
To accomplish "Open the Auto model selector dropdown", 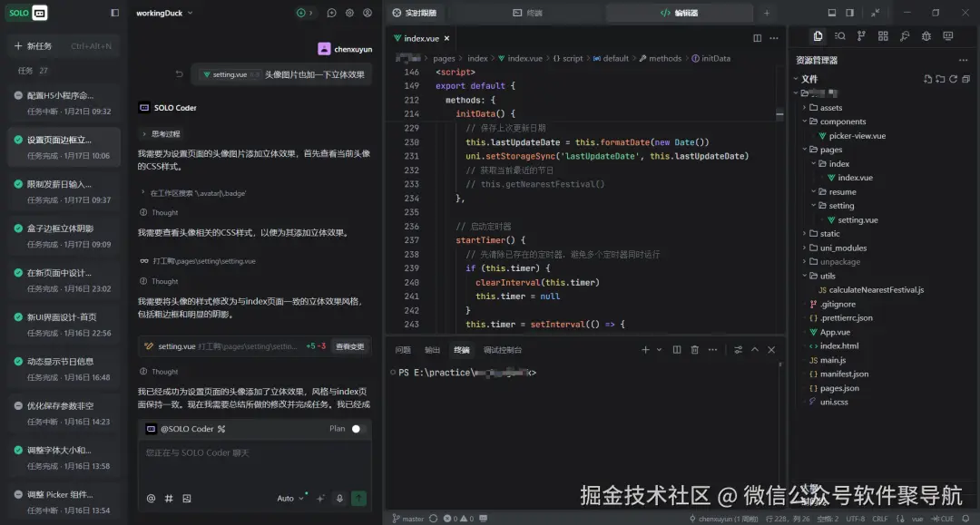I will coord(290,498).
